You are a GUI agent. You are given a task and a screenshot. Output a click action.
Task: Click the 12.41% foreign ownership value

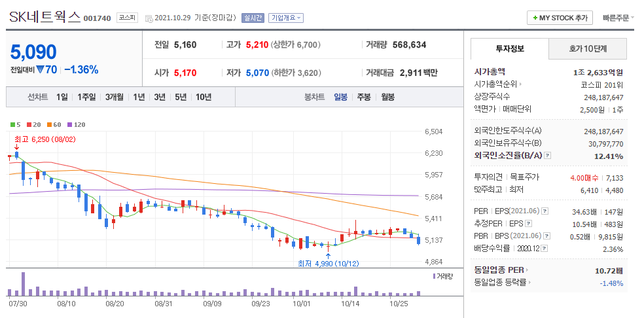[x=609, y=156]
